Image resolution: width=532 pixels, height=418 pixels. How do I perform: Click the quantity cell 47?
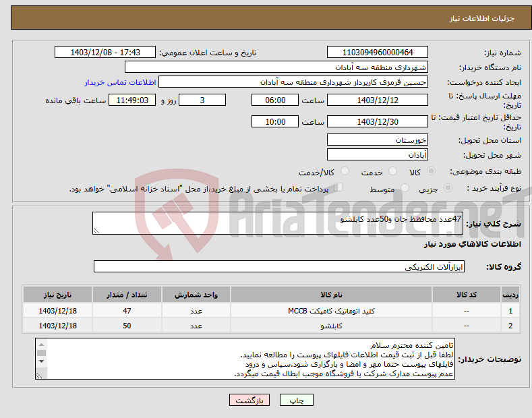[x=127, y=311]
